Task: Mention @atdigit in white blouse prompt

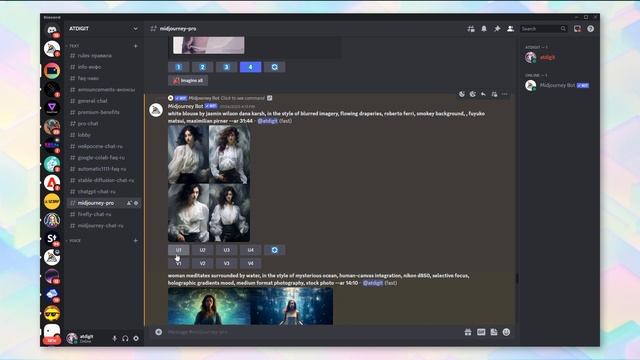Action: (268, 121)
